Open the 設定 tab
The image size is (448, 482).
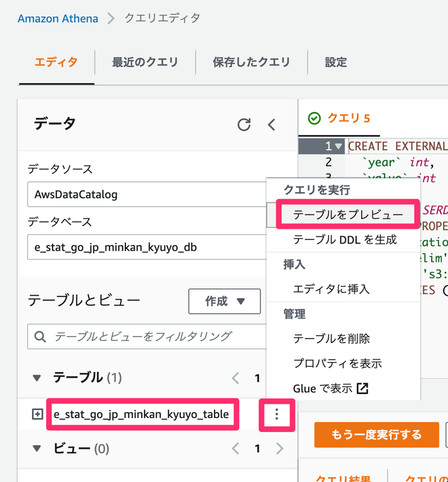pyautogui.click(x=336, y=63)
